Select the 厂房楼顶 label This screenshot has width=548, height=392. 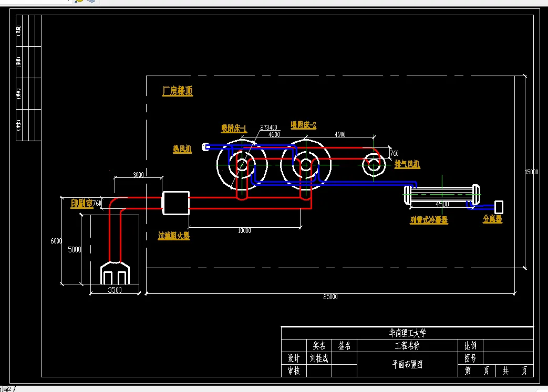(x=178, y=91)
